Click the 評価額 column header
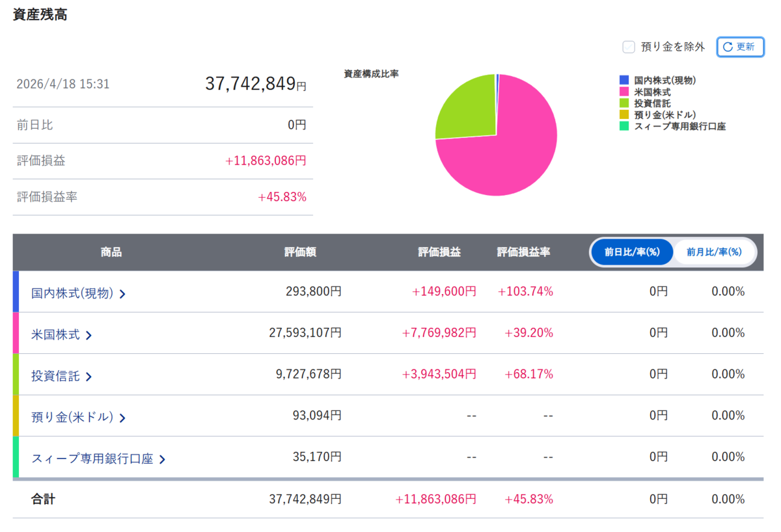 coord(300,252)
